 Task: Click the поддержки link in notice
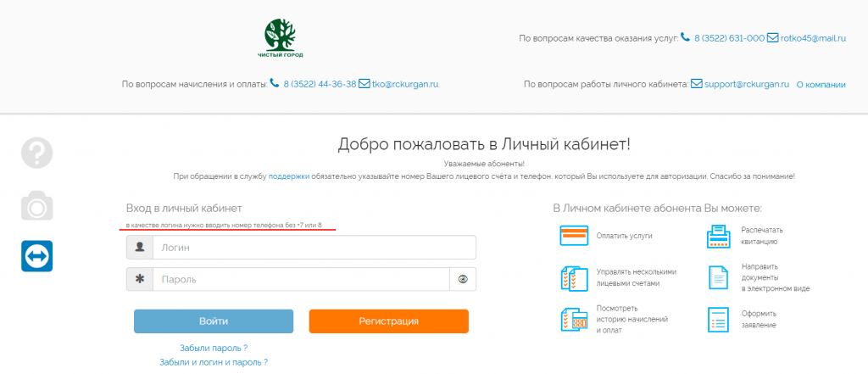pos(289,176)
